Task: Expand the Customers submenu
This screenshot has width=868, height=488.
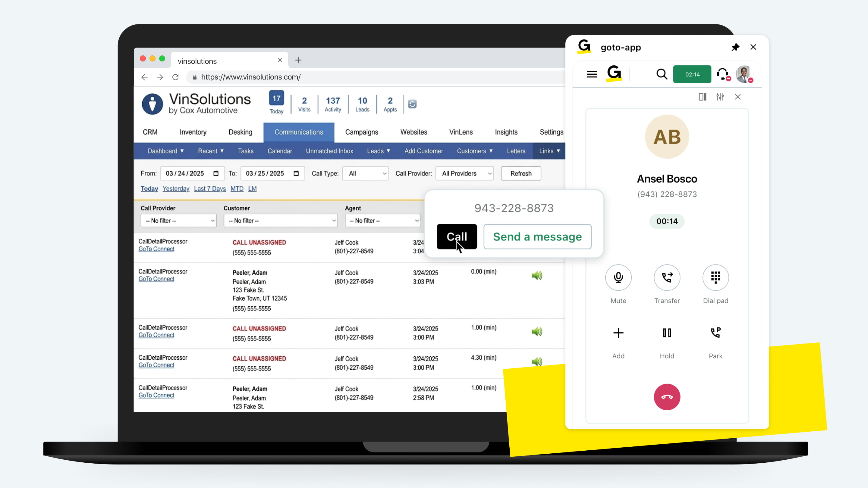Action: (x=475, y=151)
